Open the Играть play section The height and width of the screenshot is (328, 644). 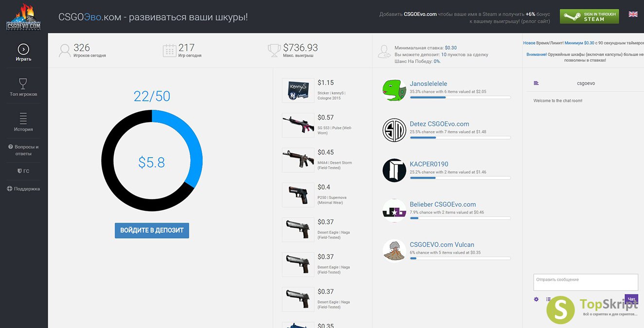23,53
